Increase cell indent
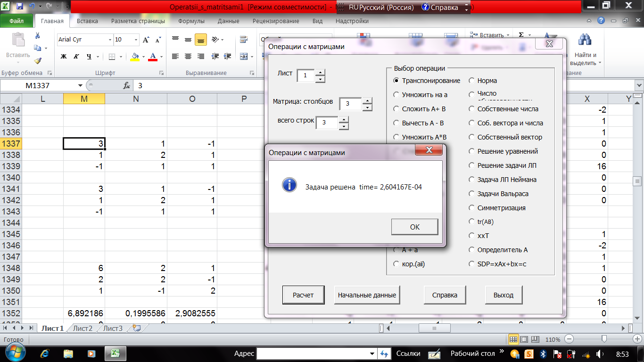The width and height of the screenshot is (644, 362). coord(228,57)
